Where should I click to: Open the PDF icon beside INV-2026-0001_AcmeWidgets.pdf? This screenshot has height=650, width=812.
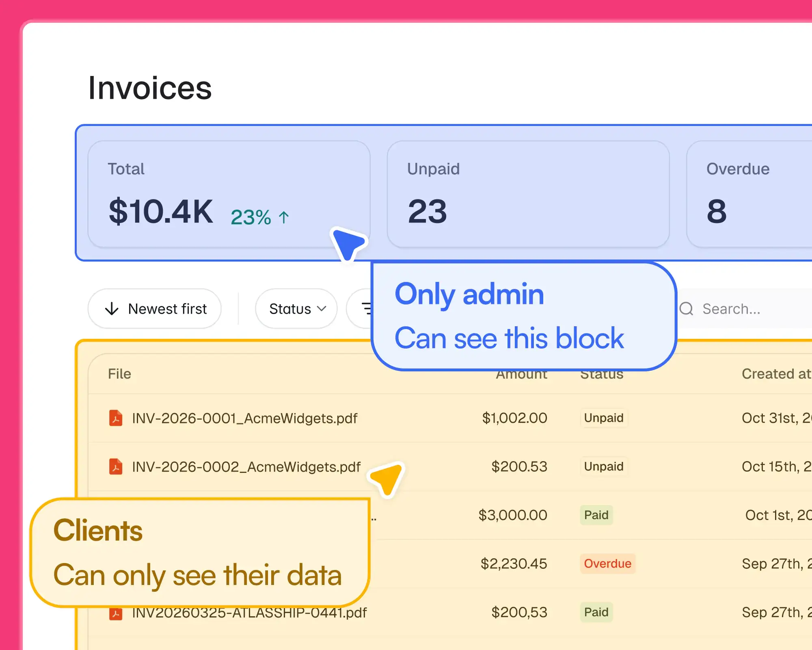point(116,418)
